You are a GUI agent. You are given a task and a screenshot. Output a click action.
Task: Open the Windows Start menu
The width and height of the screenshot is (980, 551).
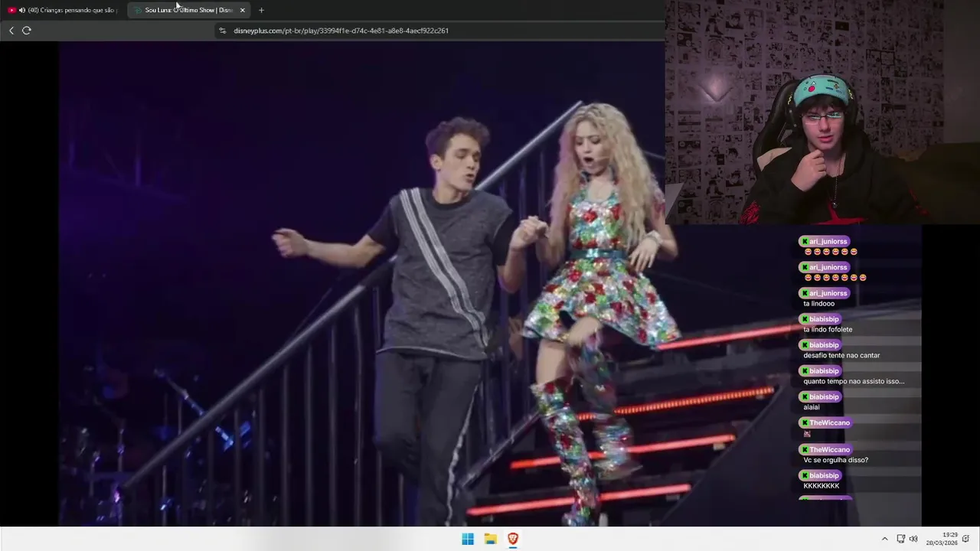point(468,539)
